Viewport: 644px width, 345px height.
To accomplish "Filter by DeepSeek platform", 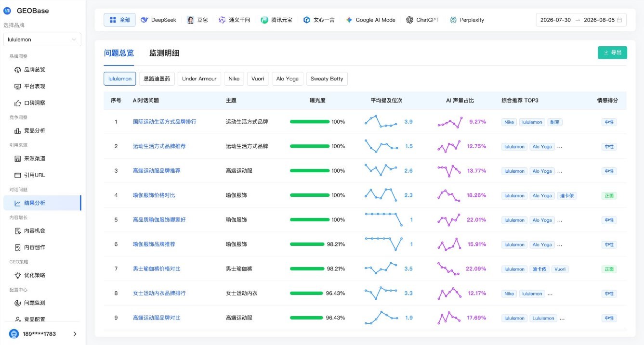I will [158, 20].
